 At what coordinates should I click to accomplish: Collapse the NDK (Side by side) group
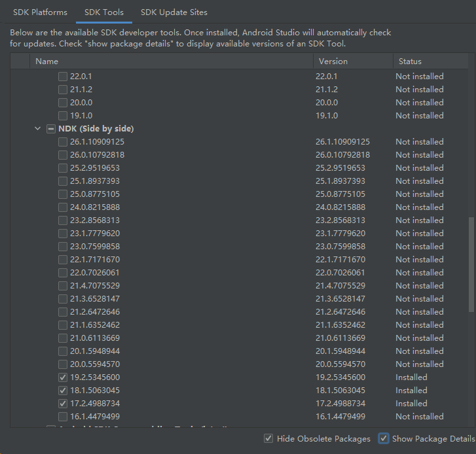point(37,129)
